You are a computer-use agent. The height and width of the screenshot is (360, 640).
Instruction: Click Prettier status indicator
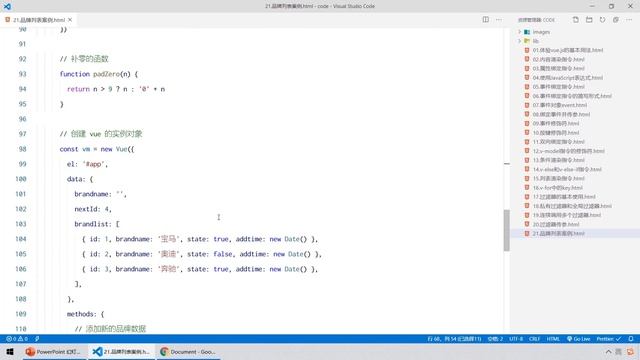coord(609,339)
